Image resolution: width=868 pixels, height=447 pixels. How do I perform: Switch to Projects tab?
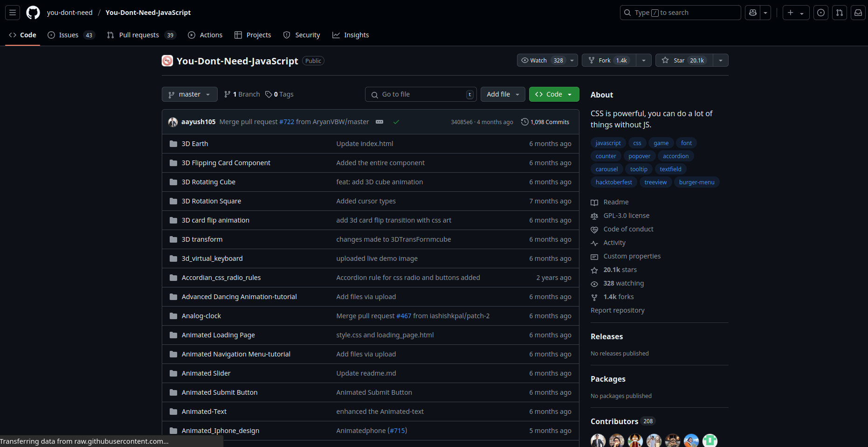point(253,35)
